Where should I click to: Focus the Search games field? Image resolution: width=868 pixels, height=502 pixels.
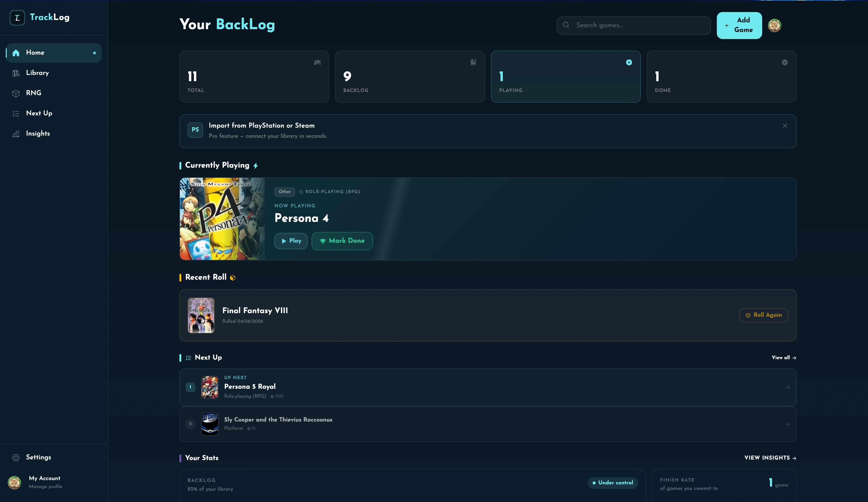click(633, 25)
